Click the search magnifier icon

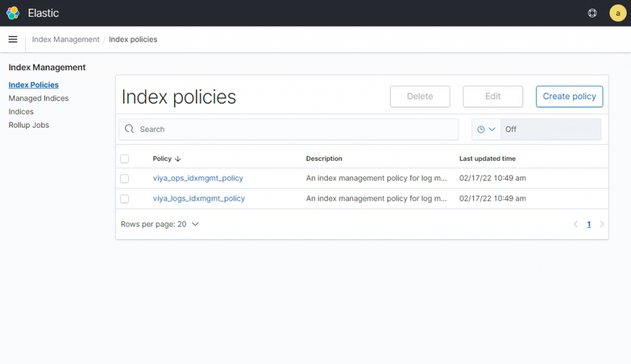[129, 129]
